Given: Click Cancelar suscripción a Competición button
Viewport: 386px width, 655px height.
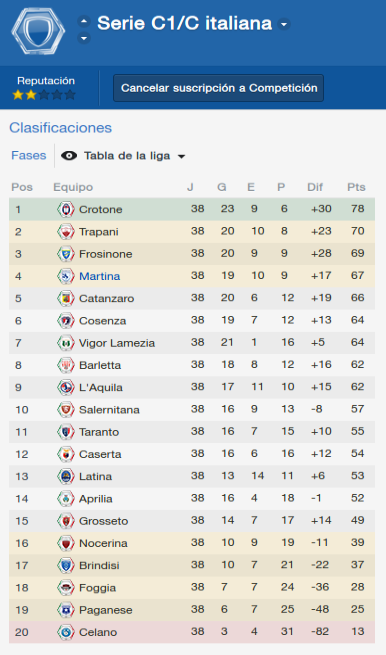Looking at the screenshot, I should point(218,88).
